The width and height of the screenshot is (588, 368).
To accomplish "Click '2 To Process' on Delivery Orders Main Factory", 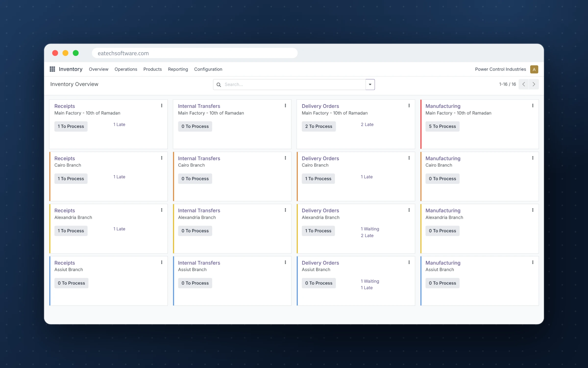I will (319, 127).
